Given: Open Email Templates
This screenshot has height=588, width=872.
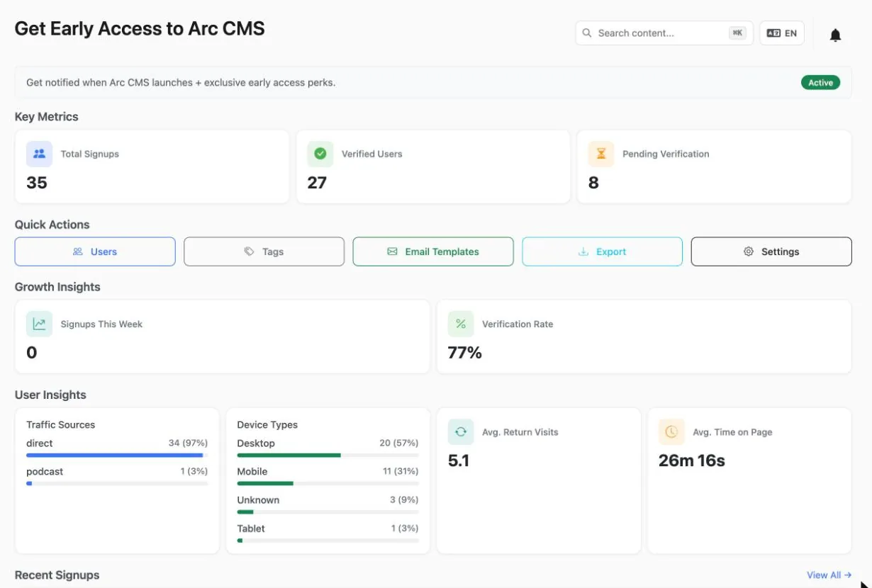Looking at the screenshot, I should pyautogui.click(x=433, y=251).
